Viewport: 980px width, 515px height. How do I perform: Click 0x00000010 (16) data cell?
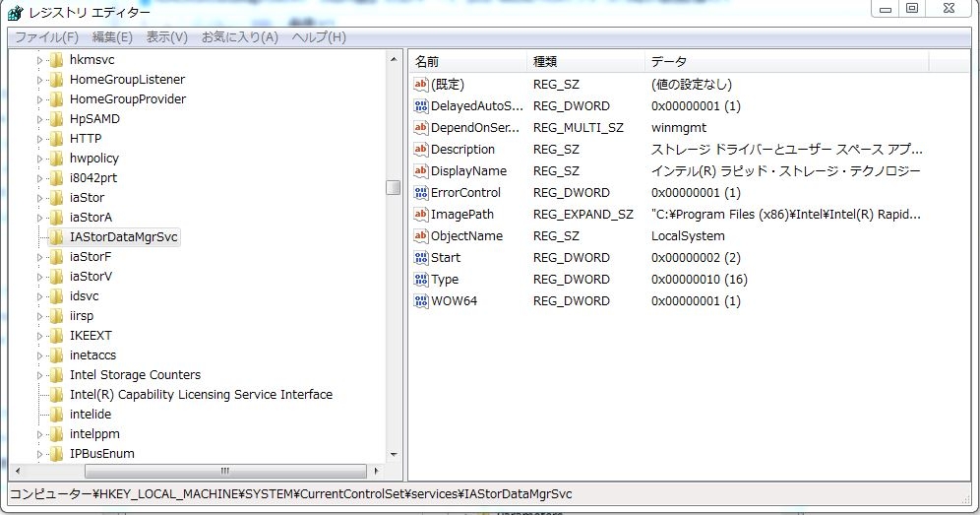[700, 279]
